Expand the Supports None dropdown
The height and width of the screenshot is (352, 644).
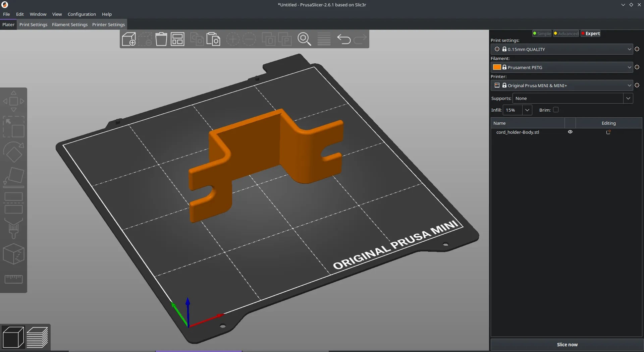(628, 98)
